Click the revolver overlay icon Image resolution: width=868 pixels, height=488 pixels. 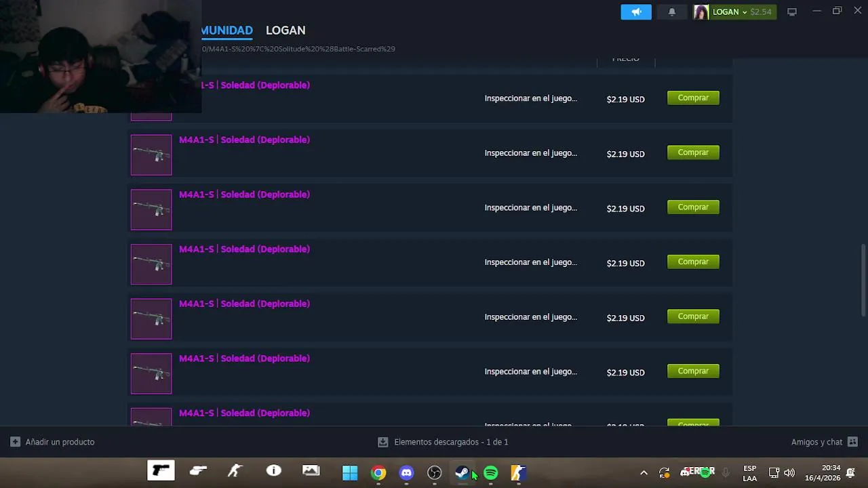198,470
